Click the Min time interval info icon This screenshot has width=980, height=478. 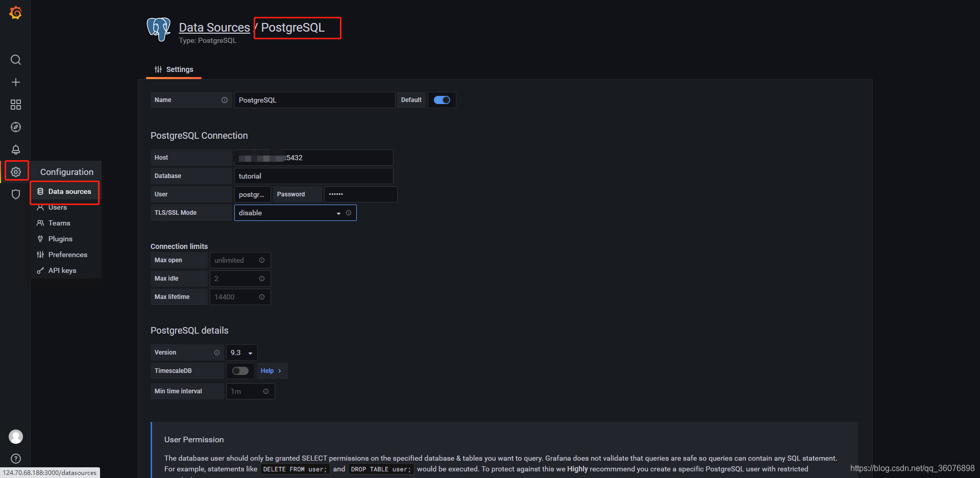(266, 391)
